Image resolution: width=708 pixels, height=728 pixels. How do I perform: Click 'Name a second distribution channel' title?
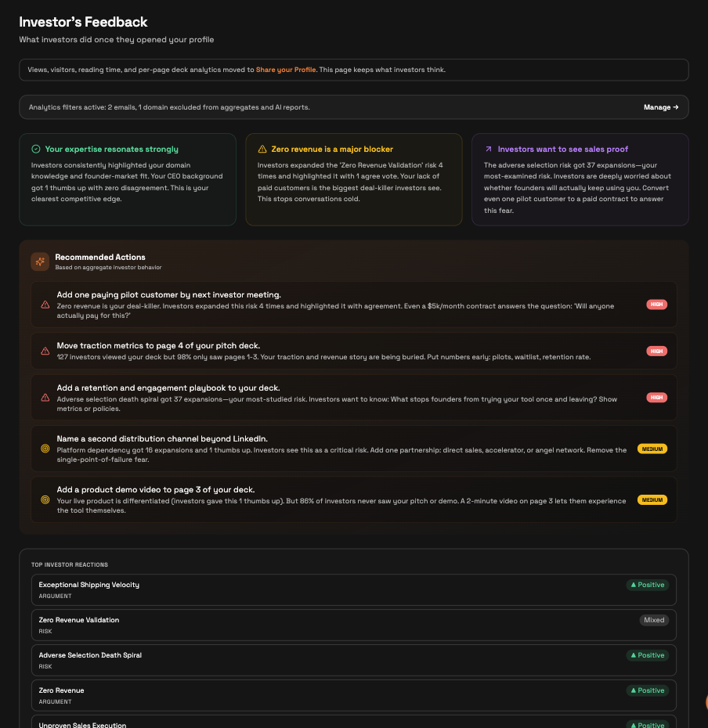point(162,438)
